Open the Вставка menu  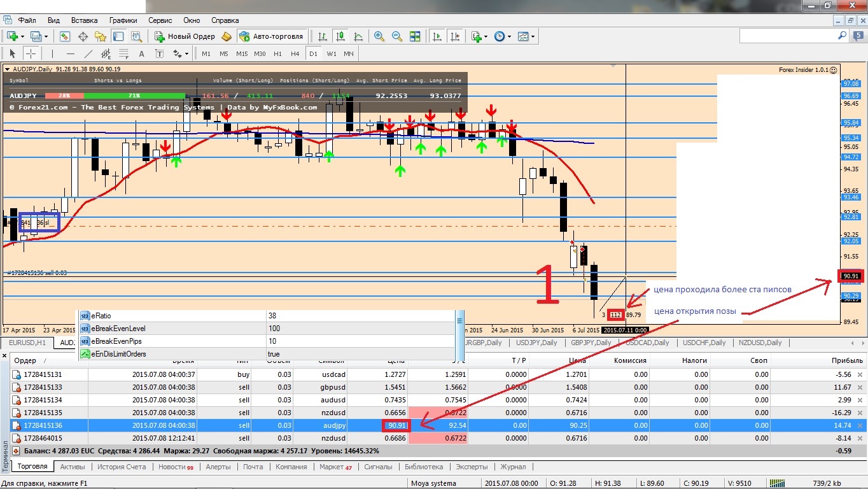pos(85,20)
